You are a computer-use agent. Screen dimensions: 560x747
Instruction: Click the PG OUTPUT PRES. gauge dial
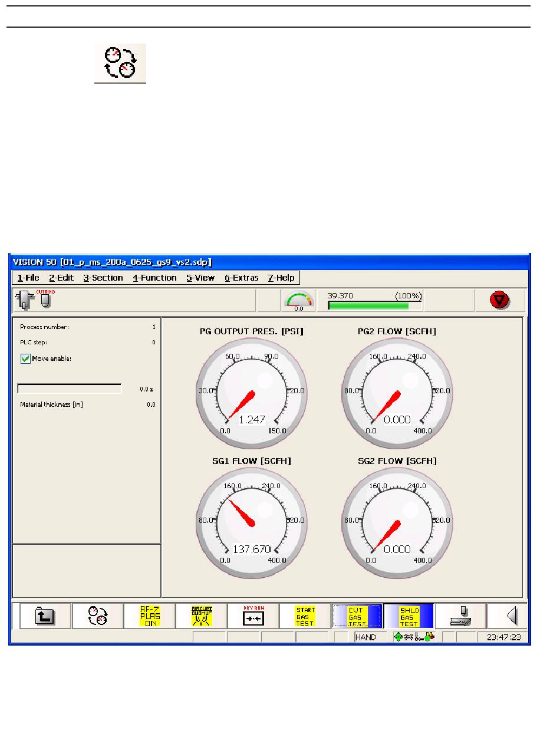(252, 394)
